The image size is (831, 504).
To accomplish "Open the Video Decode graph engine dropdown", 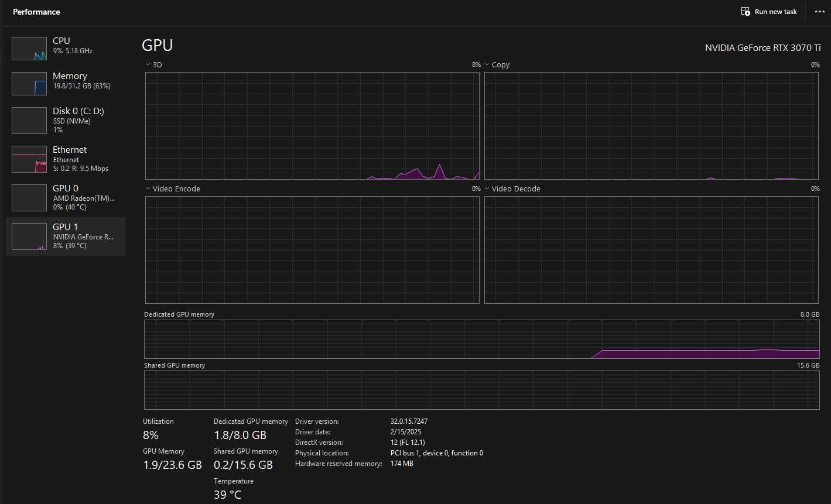I will pyautogui.click(x=487, y=189).
